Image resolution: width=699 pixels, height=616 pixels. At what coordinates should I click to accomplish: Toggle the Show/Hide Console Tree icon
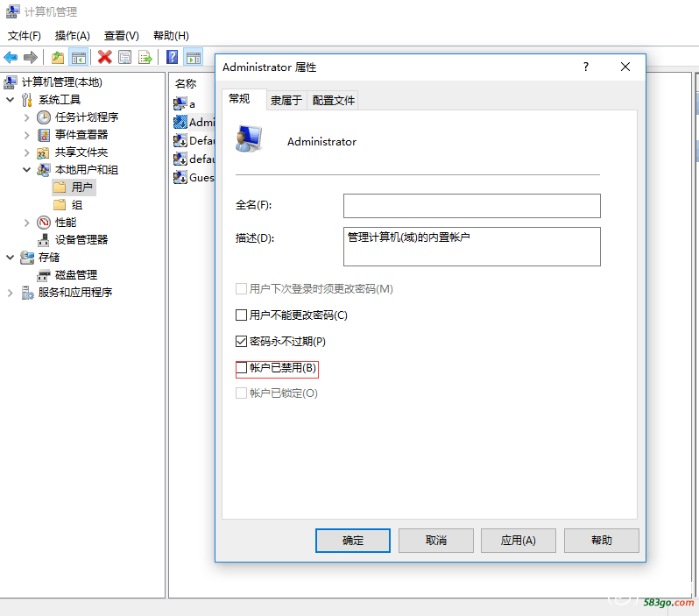tap(79, 57)
